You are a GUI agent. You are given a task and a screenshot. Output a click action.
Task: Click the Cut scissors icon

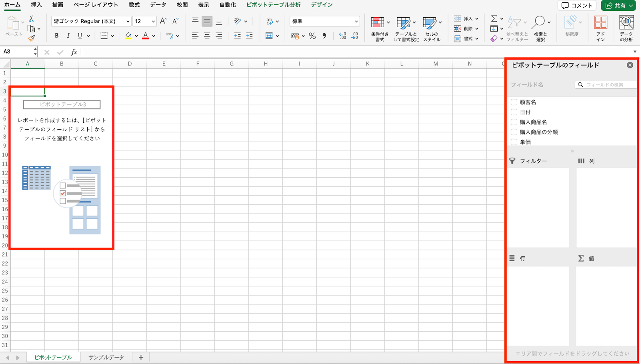31,19
